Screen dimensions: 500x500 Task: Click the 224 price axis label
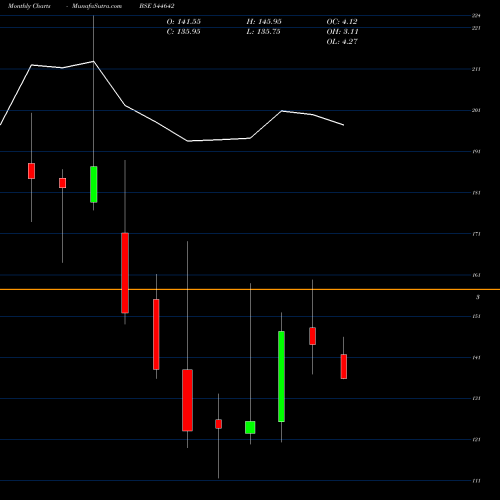tap(476, 15)
